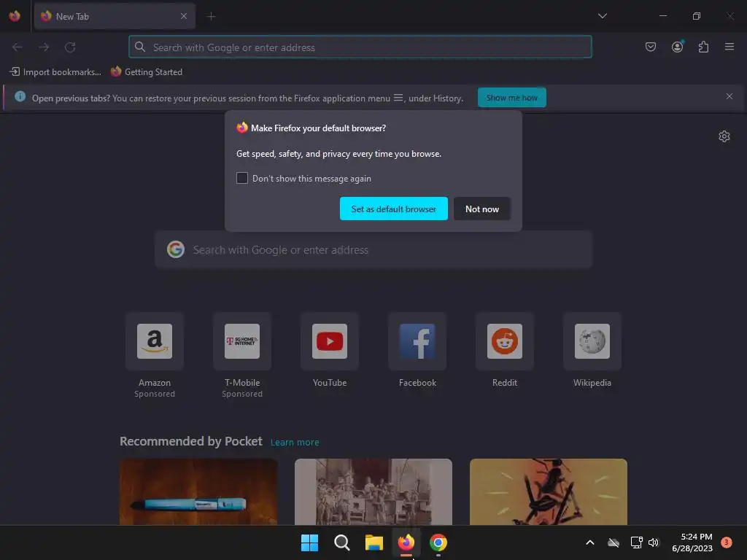Close the New Tab tab
Image resolution: width=747 pixels, height=560 pixels.
point(183,16)
